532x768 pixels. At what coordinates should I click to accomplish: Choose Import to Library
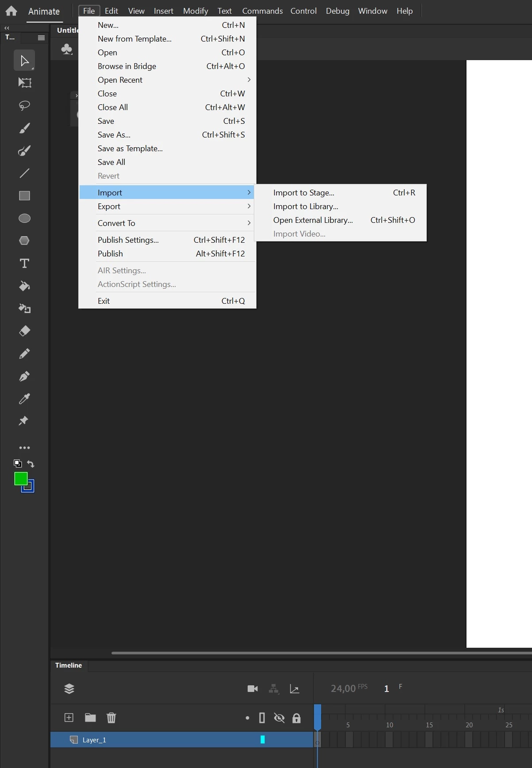tap(341, 206)
